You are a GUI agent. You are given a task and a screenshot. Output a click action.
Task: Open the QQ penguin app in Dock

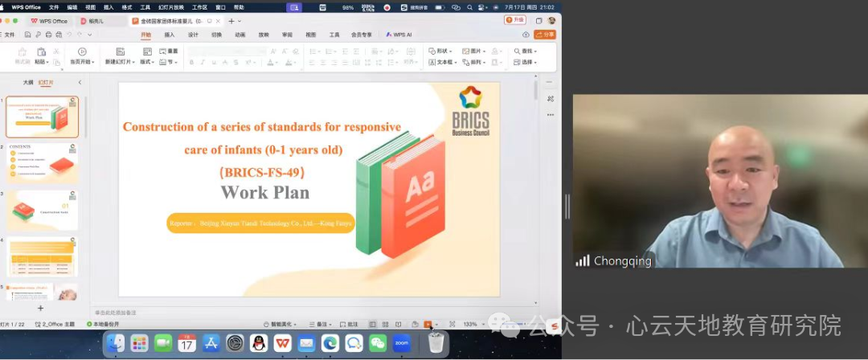point(259,343)
